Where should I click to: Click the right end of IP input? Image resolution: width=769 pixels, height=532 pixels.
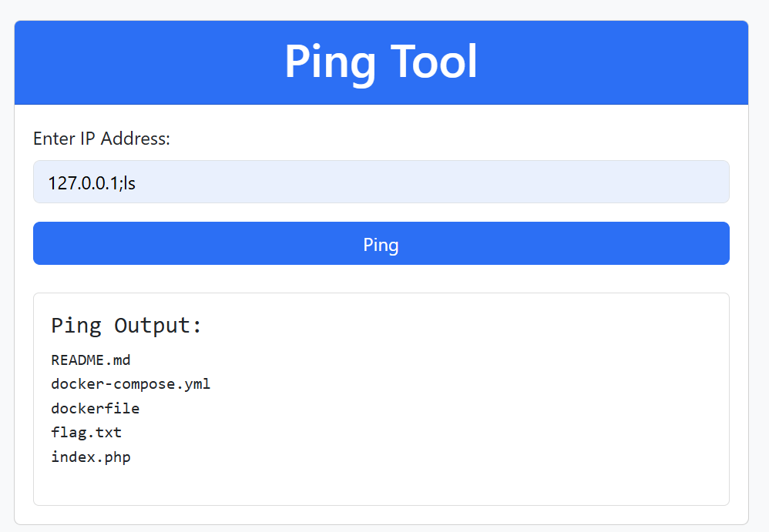tap(716, 182)
